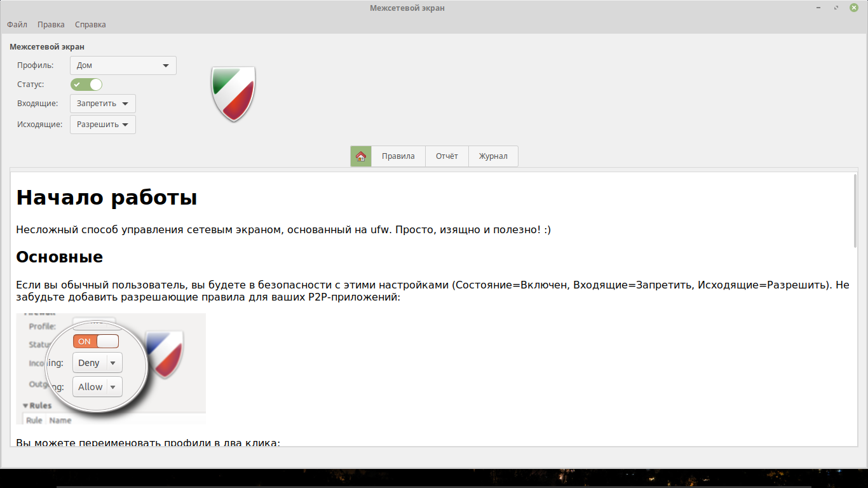Open the Справка menu
The height and width of the screenshot is (488, 868).
click(x=90, y=25)
